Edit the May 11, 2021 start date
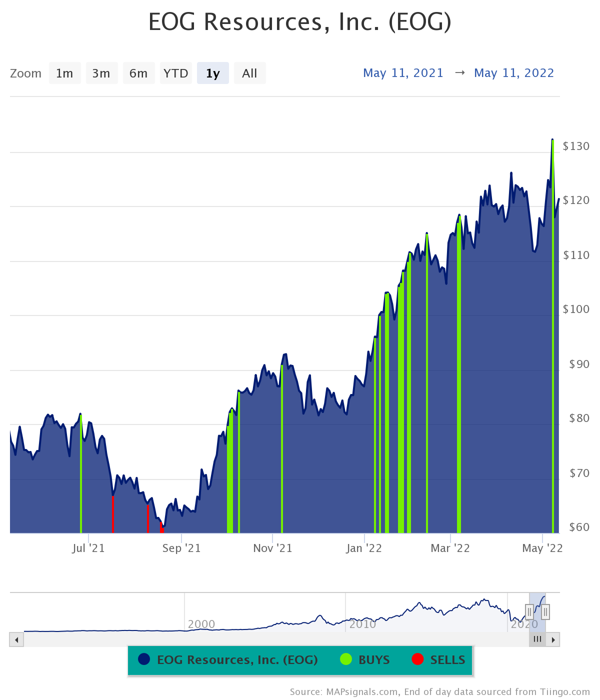600x700 pixels. (x=403, y=73)
